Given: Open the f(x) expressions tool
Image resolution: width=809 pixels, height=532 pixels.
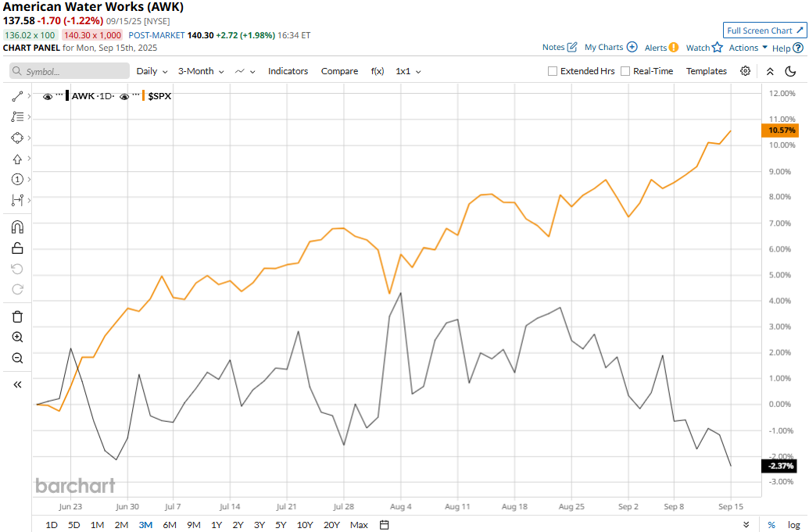Looking at the screenshot, I should tap(378, 71).
